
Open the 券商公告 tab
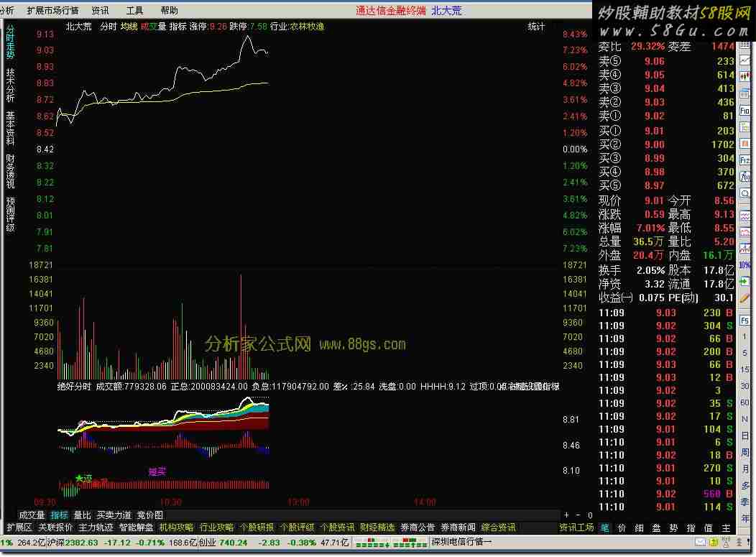[x=418, y=528]
